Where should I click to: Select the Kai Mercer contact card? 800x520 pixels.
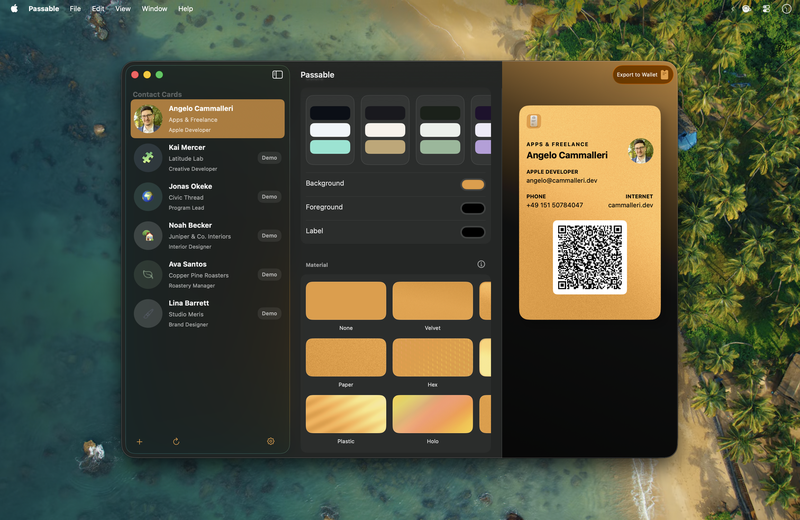pos(208,158)
